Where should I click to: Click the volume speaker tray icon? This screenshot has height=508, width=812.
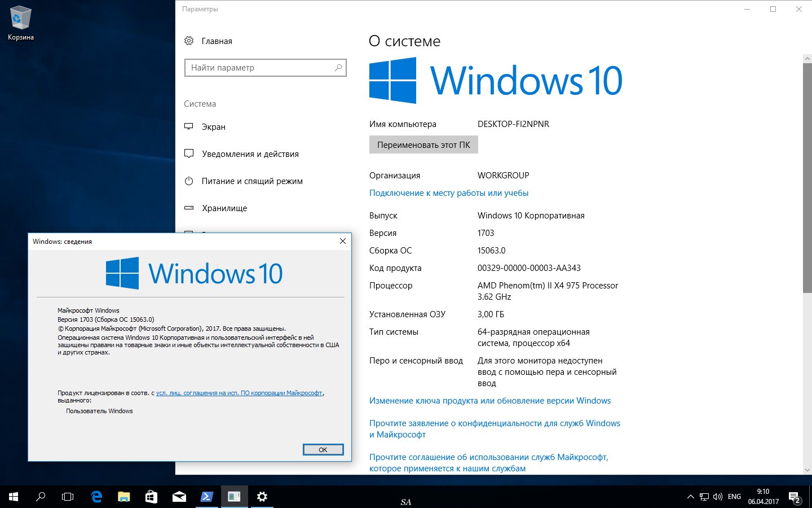pos(718,497)
